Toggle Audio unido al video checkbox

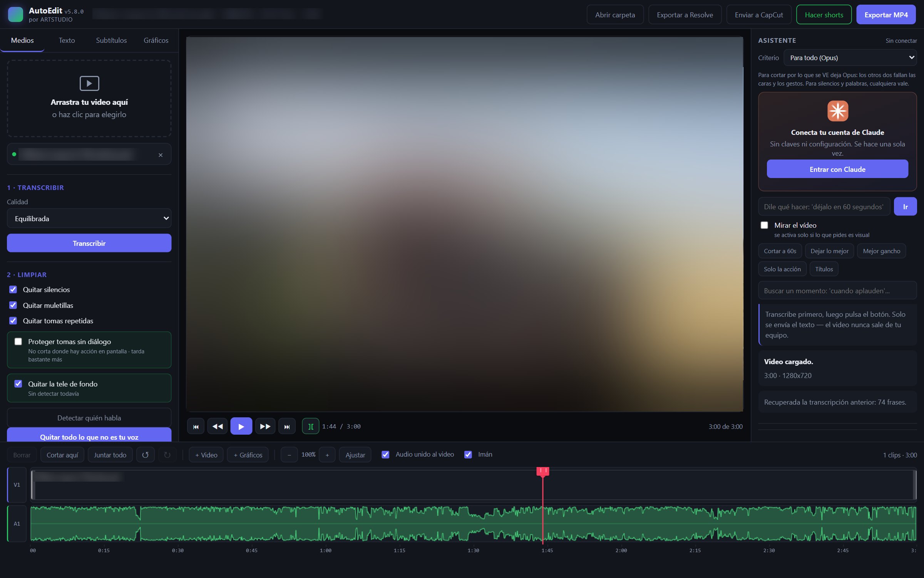pos(385,454)
